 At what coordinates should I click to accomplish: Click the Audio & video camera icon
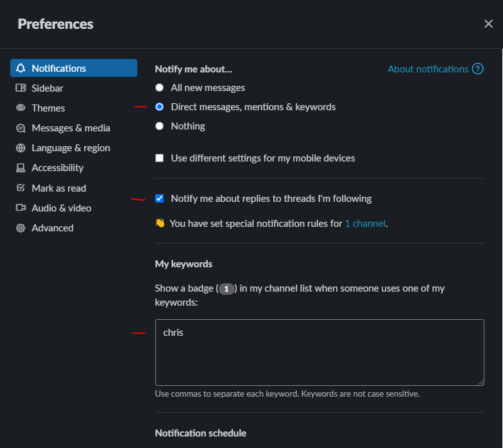(21, 208)
